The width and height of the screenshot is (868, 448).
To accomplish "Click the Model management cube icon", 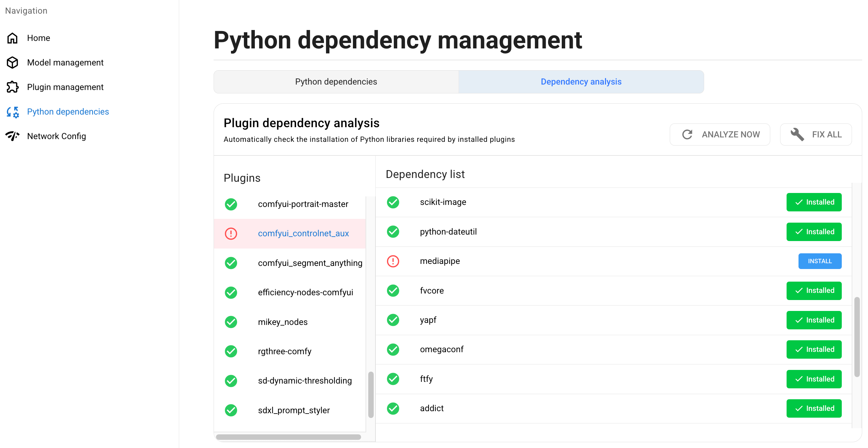I will coord(12,62).
